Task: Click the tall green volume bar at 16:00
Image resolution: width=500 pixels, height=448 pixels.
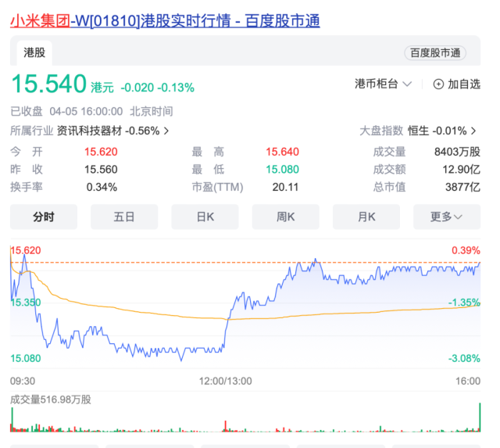Action: coord(478,418)
